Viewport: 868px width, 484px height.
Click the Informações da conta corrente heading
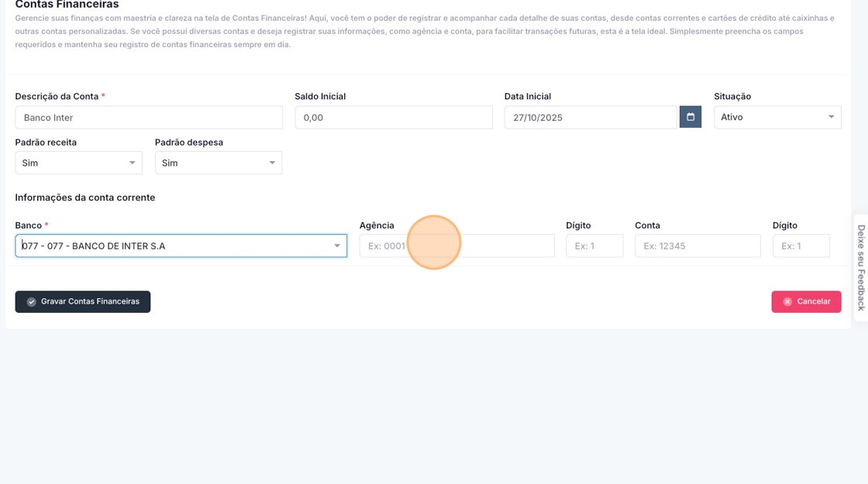click(x=85, y=197)
